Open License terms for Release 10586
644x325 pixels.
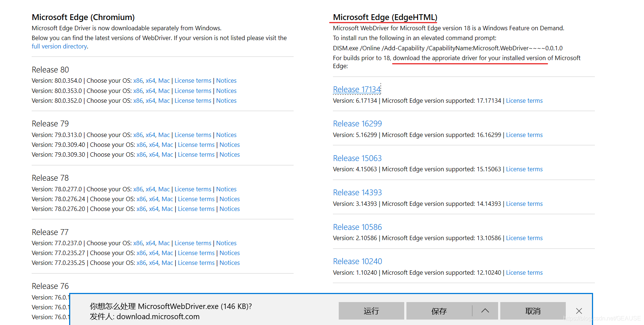coord(524,238)
